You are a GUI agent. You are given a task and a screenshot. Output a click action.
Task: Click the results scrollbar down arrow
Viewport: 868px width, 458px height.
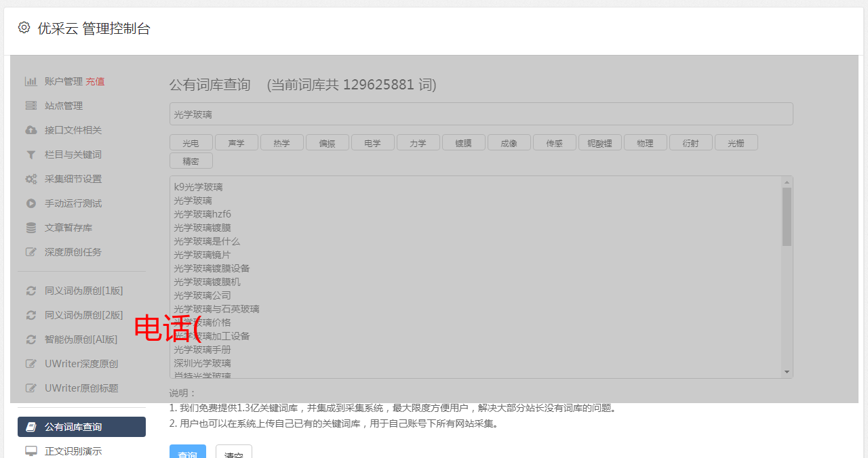(x=787, y=372)
